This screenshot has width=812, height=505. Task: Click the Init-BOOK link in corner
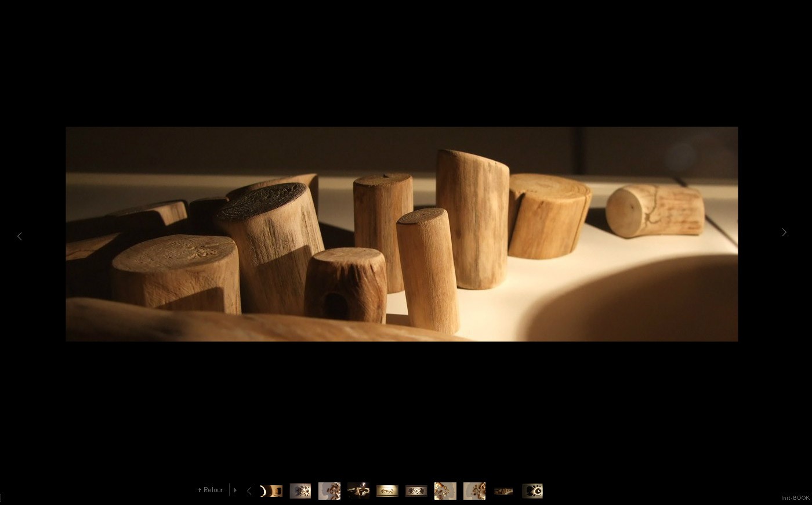[795, 498]
